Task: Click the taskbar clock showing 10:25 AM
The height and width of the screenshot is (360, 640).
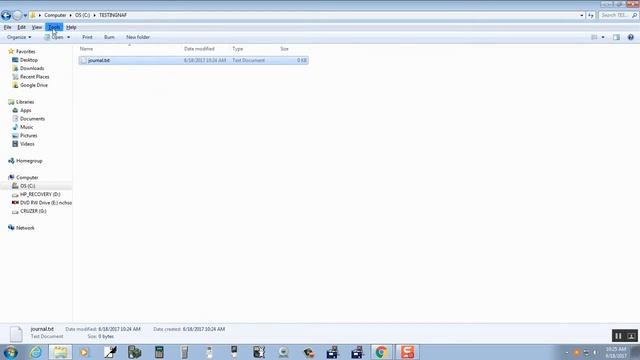Action: click(x=616, y=352)
